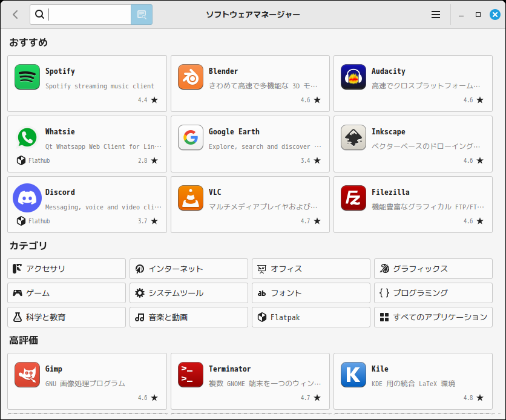
Task: Click the Flathub icon on Discord card
Action: pos(21,221)
